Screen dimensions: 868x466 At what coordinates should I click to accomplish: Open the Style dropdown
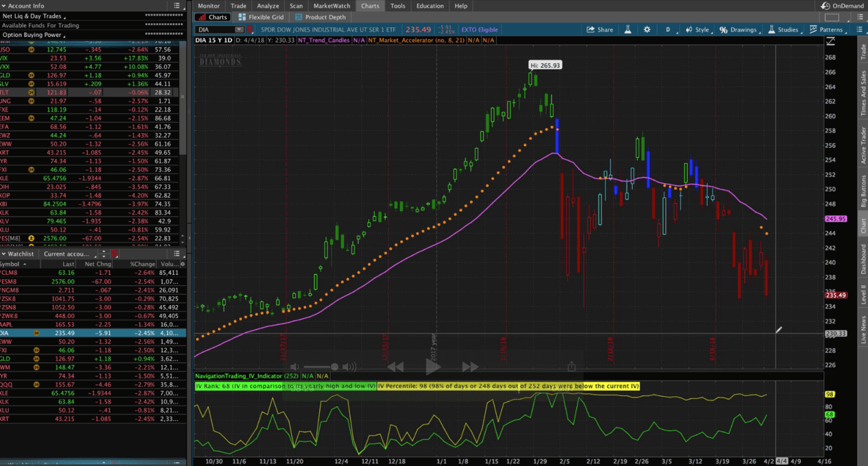click(x=697, y=29)
